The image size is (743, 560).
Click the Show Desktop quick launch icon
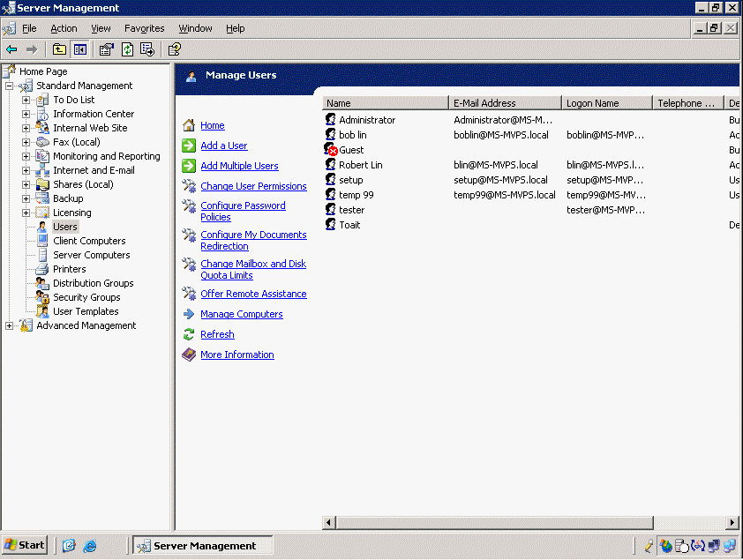pyautogui.click(x=69, y=546)
